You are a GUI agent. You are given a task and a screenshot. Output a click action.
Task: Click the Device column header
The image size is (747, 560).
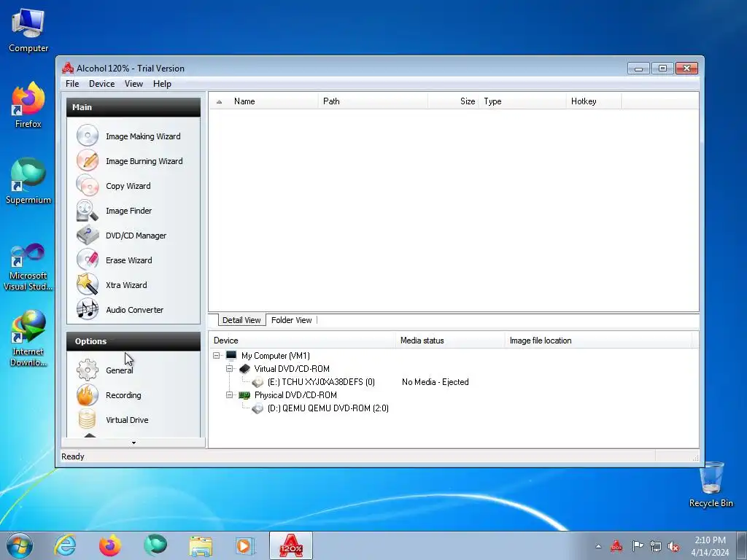click(x=303, y=341)
